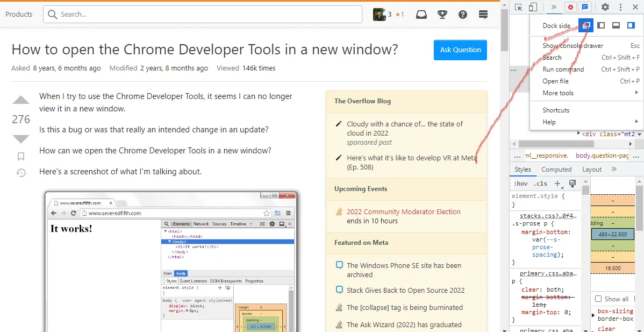Click the left breadcrumb overflow ellipsis
This screenshot has height=332, width=644.
click(x=517, y=156)
